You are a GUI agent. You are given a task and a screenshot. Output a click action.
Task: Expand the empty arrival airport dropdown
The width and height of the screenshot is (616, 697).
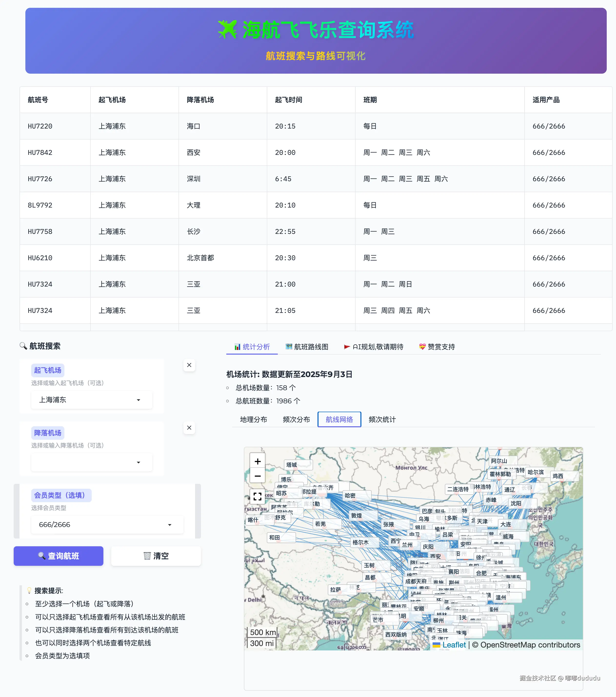[91, 462]
